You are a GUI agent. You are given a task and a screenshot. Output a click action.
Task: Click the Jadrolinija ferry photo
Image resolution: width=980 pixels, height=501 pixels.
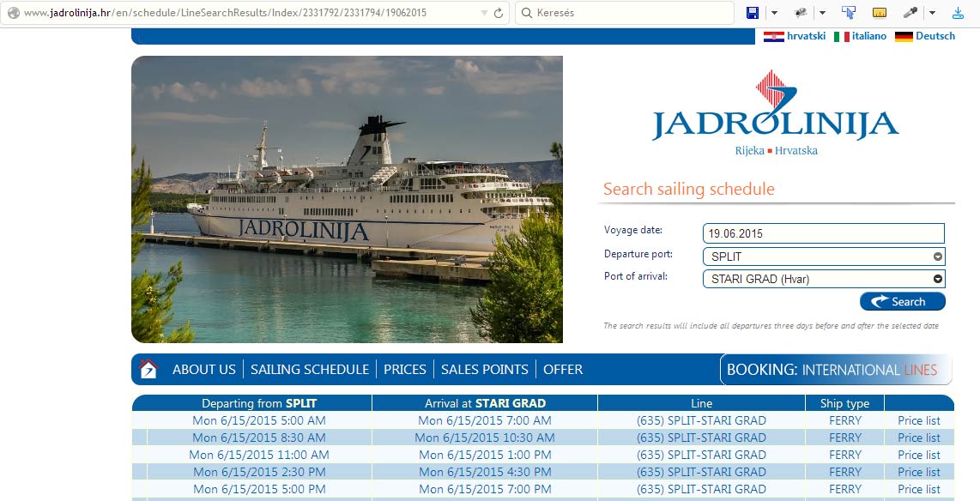347,199
